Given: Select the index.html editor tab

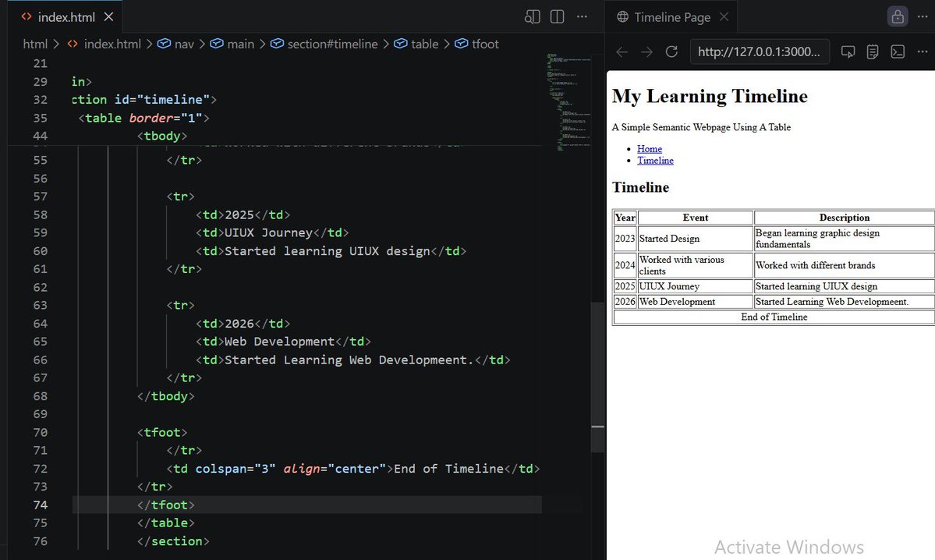Looking at the screenshot, I should (65, 17).
